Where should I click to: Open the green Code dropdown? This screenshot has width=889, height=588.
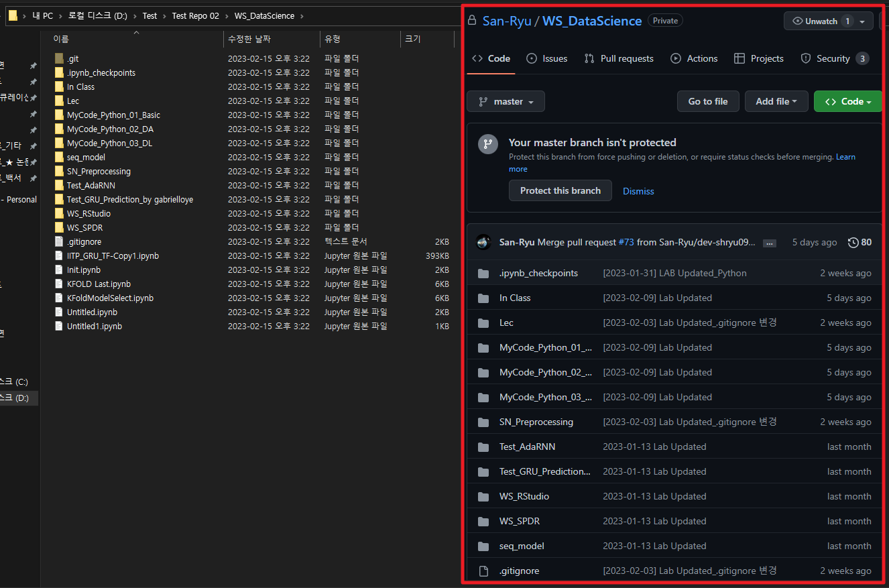[847, 101]
